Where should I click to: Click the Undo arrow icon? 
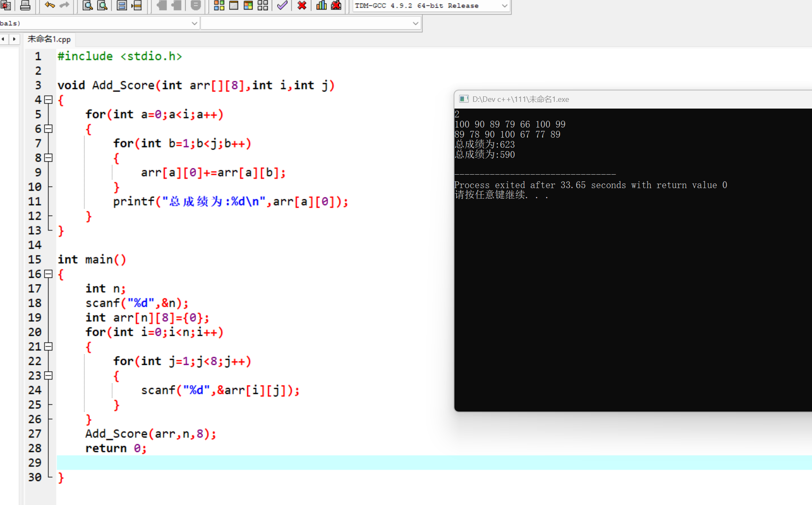click(50, 5)
